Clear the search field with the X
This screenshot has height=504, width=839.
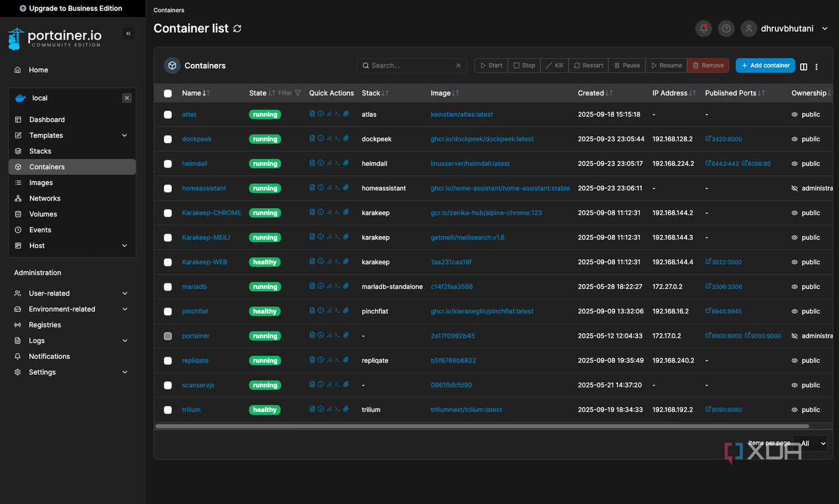coord(458,66)
